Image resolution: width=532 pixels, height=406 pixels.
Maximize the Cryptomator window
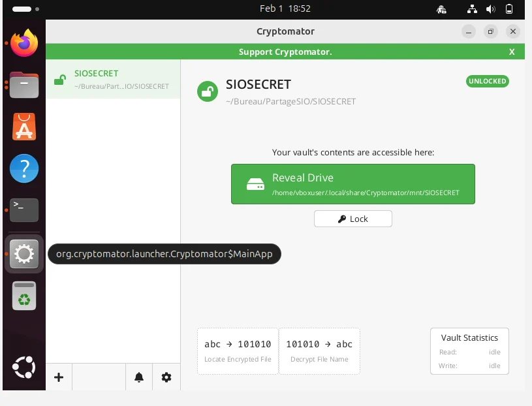(x=491, y=31)
